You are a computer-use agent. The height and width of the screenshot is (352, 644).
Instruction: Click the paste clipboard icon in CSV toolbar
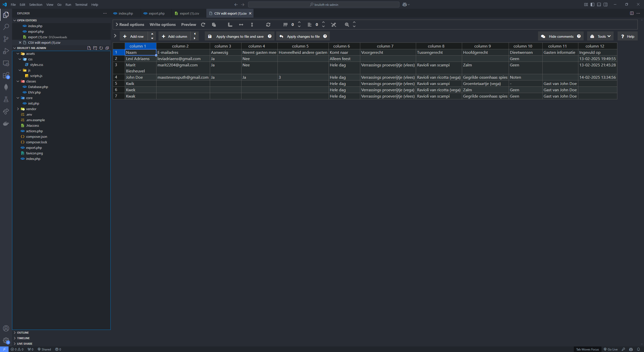pyautogui.click(x=214, y=25)
